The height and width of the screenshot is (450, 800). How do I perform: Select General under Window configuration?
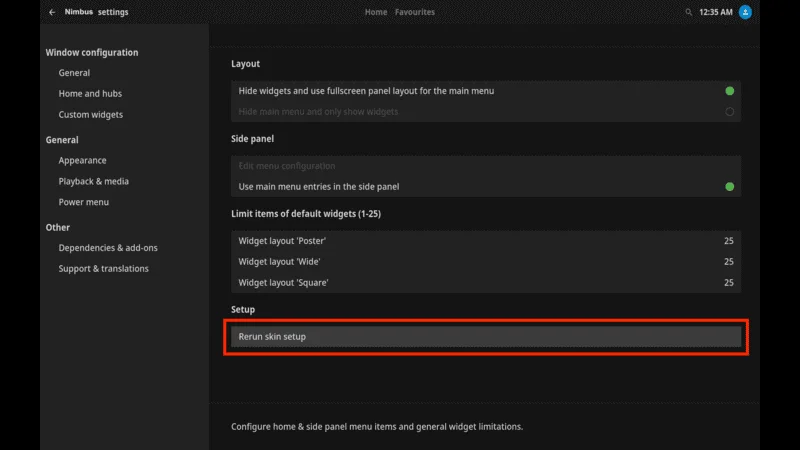click(74, 73)
